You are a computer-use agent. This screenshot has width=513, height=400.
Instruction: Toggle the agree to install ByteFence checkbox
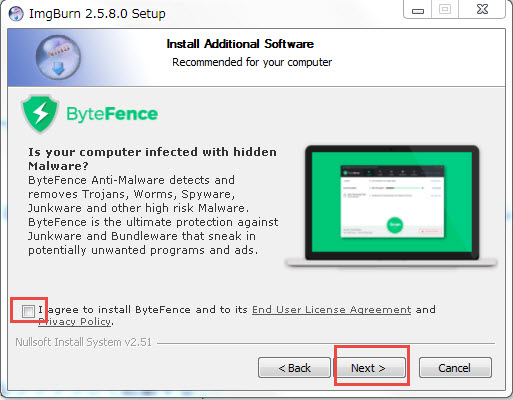point(28,311)
